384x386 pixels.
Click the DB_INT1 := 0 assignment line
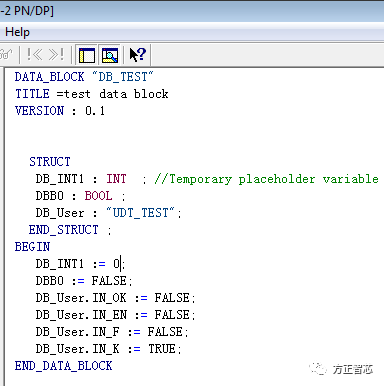point(80,264)
